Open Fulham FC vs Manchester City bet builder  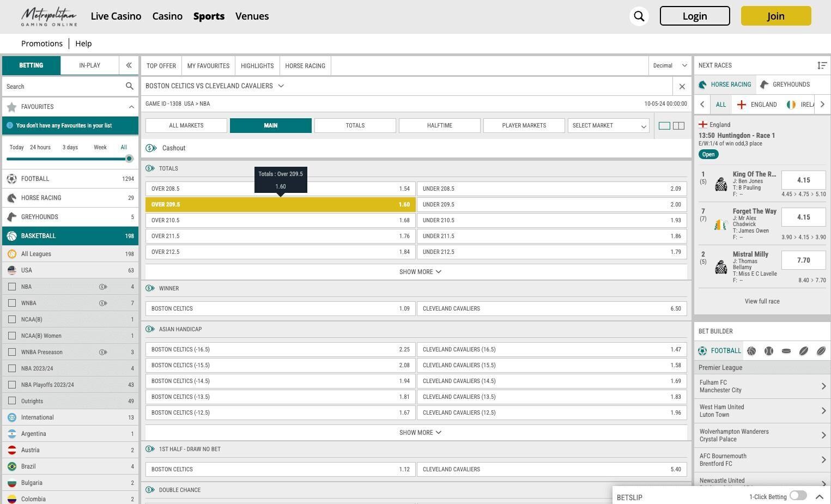click(762, 386)
